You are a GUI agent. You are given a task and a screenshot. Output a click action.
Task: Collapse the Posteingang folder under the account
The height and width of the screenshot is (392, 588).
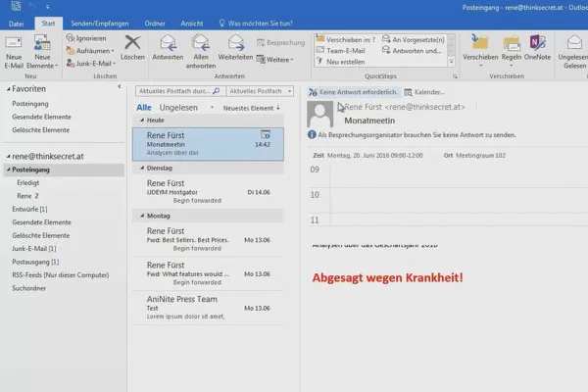(8, 170)
